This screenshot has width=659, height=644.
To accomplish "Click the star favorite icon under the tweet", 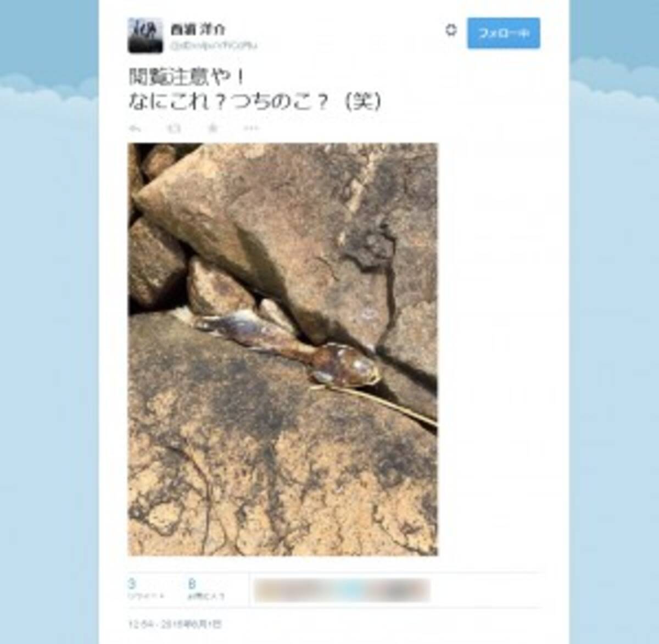I will pyautogui.click(x=213, y=128).
